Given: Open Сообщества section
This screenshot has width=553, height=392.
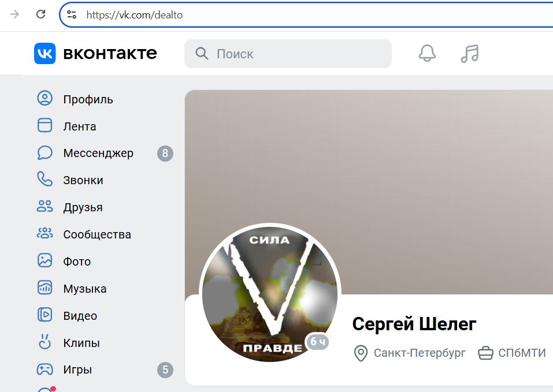Looking at the screenshot, I should 97,234.
